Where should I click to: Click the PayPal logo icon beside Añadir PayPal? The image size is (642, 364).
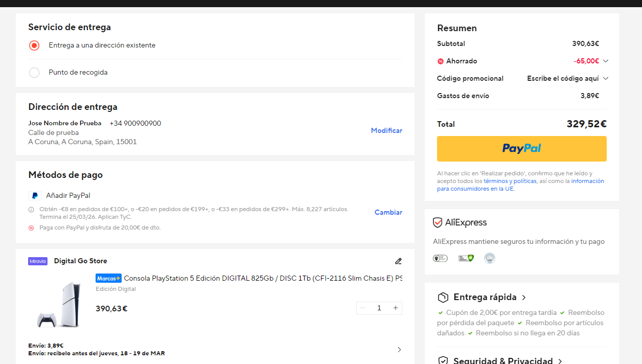(35, 196)
